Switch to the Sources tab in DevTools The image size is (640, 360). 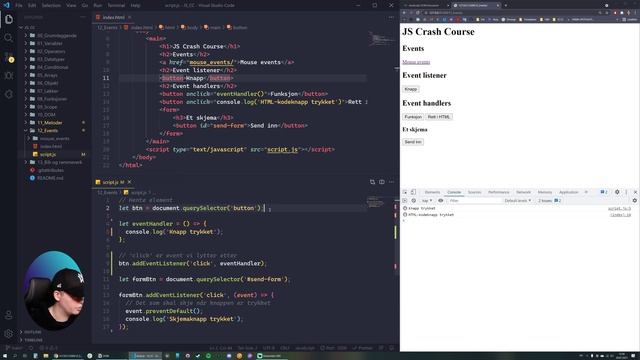click(x=474, y=192)
